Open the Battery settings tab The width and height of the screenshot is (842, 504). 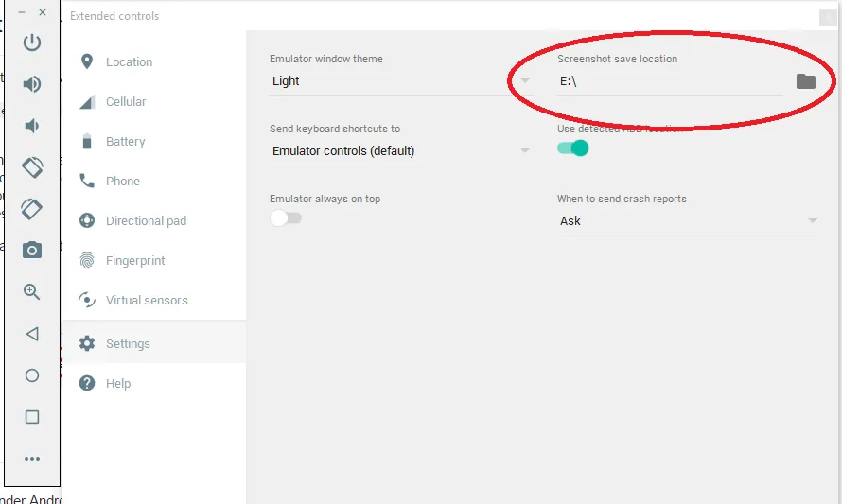point(125,142)
